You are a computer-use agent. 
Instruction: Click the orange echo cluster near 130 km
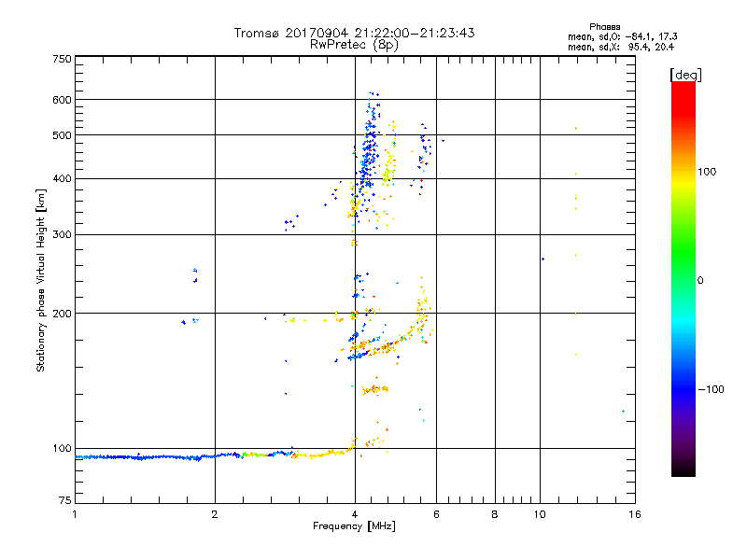[x=375, y=389]
